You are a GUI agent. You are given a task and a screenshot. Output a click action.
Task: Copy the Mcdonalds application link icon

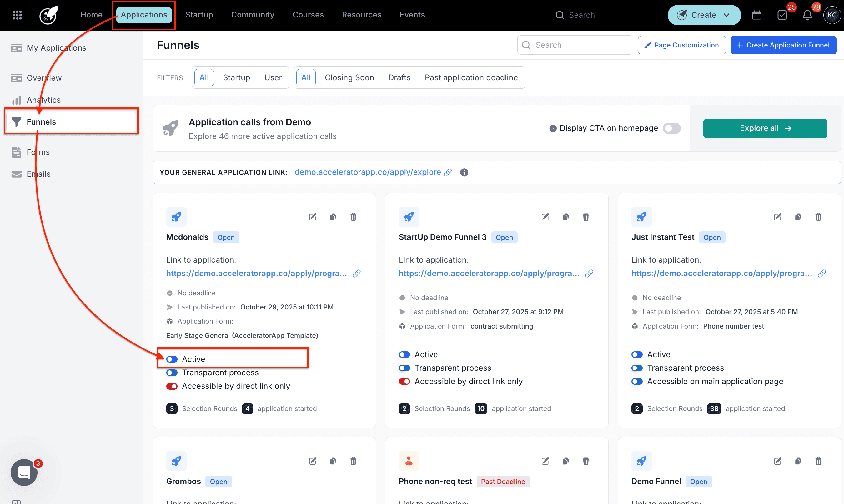click(x=356, y=274)
